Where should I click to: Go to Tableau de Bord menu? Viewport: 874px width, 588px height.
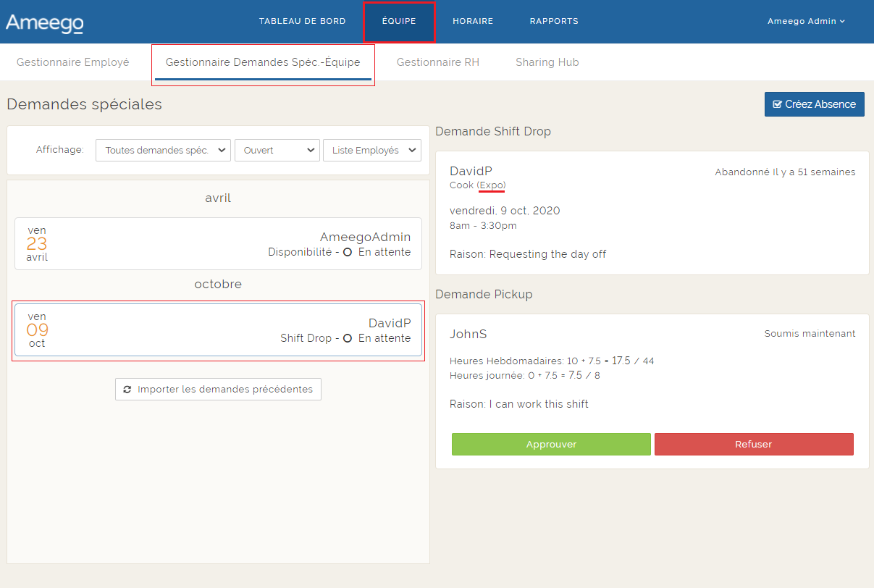303,22
